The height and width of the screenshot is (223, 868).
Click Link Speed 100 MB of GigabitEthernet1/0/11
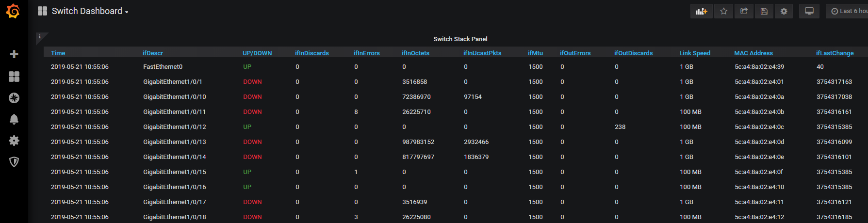click(691, 112)
